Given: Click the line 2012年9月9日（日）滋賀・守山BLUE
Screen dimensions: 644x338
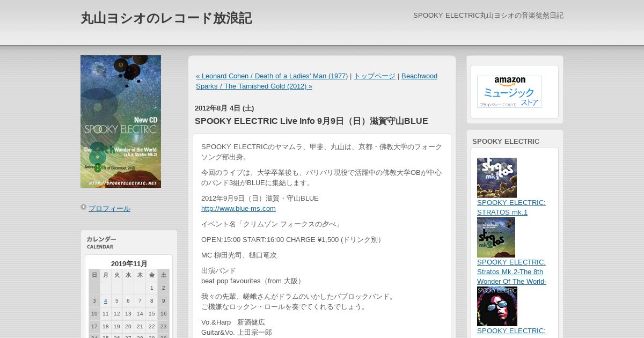Looking at the screenshot, I should coord(260,199).
